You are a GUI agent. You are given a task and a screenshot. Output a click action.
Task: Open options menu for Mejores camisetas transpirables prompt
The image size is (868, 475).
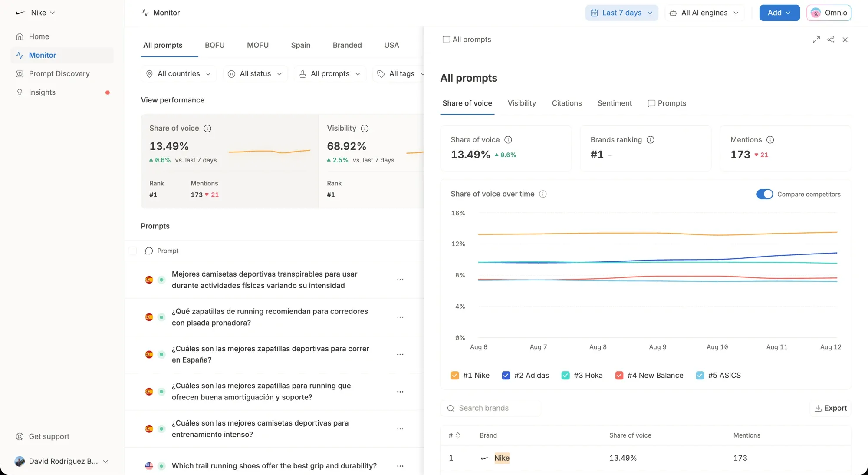pyautogui.click(x=400, y=280)
